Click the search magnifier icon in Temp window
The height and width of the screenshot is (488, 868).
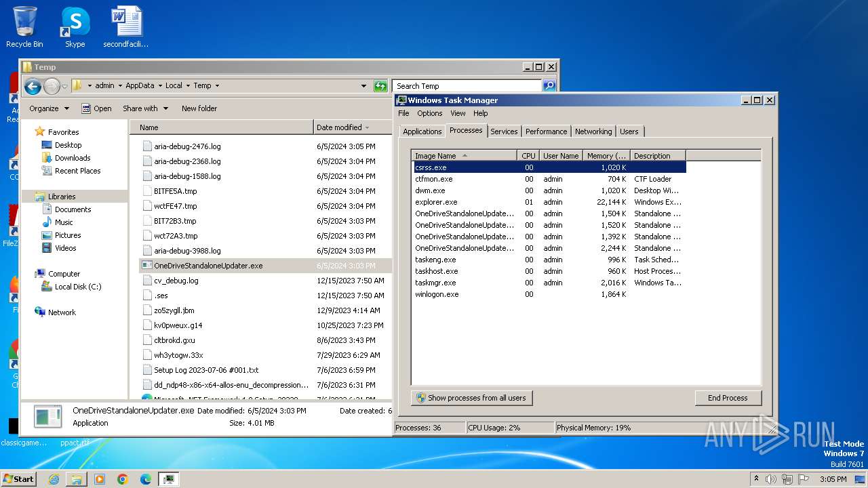(x=549, y=86)
